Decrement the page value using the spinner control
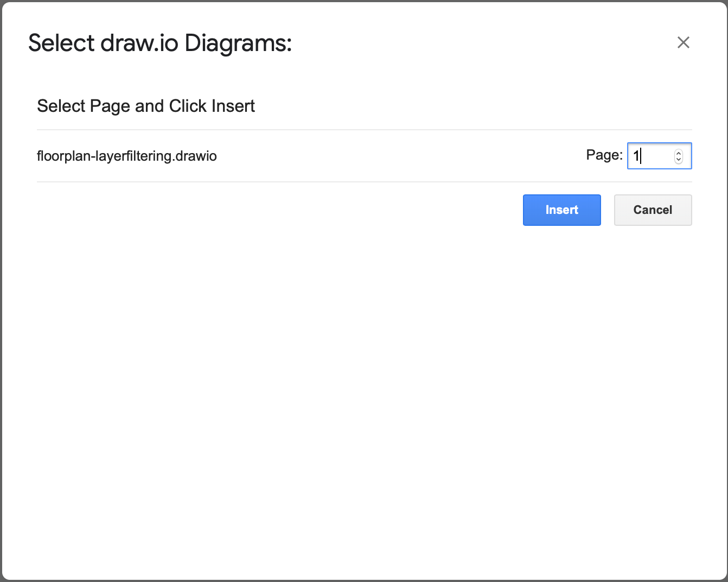 [x=678, y=160]
